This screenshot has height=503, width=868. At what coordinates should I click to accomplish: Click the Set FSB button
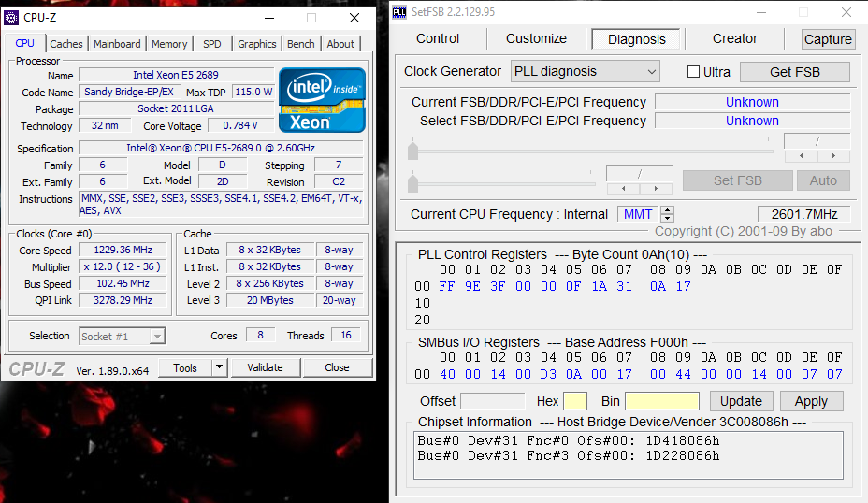[737, 180]
